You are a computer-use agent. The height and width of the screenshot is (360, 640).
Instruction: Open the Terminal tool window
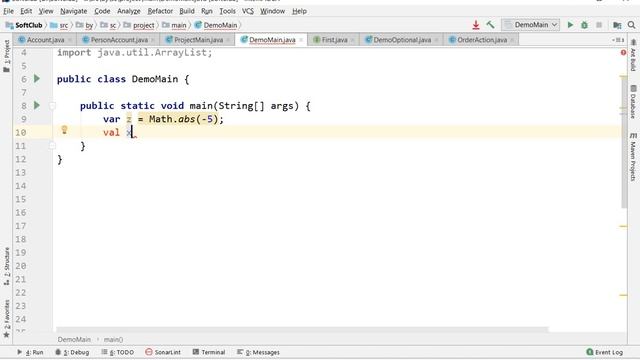tap(209, 352)
